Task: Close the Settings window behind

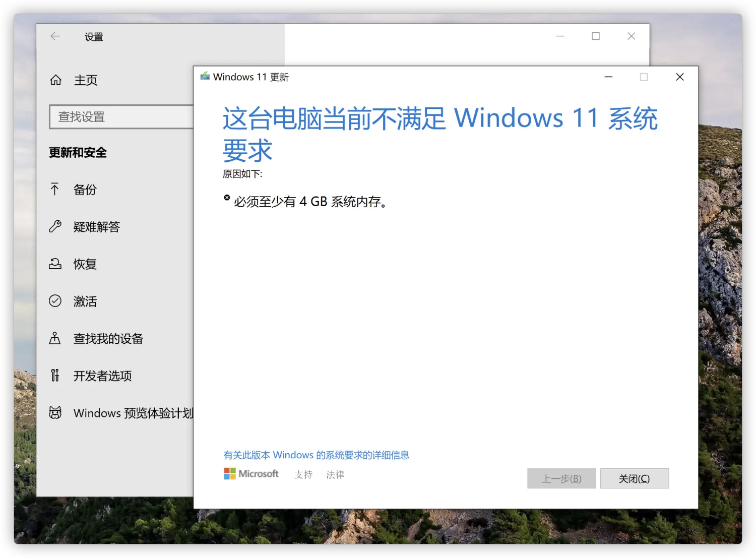Action: pos(631,36)
